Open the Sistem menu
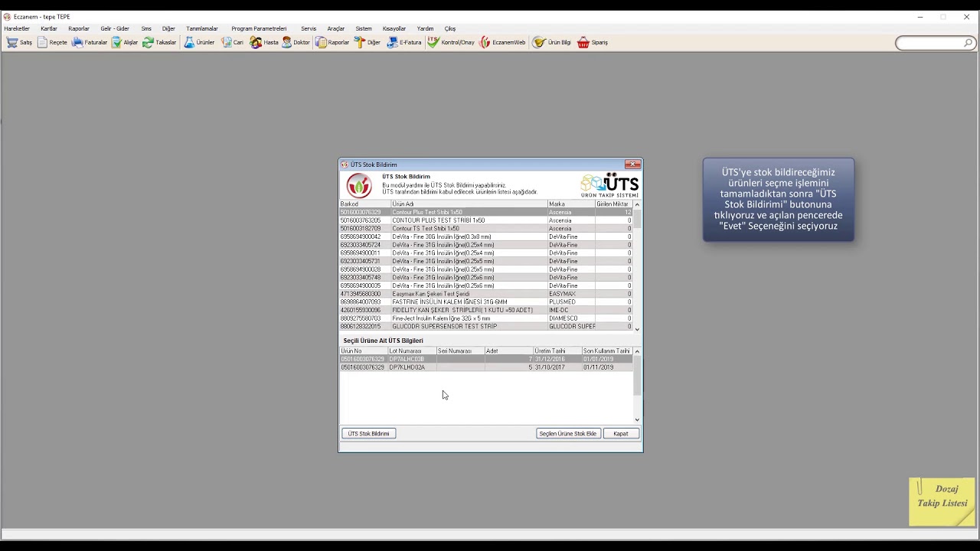This screenshot has height=551, width=980. coord(364,28)
